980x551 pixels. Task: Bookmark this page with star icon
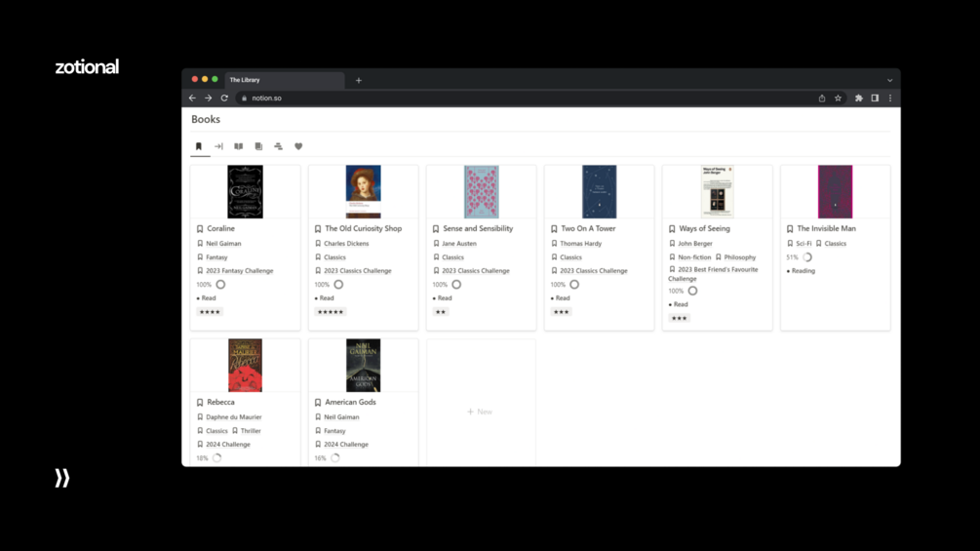(x=839, y=98)
